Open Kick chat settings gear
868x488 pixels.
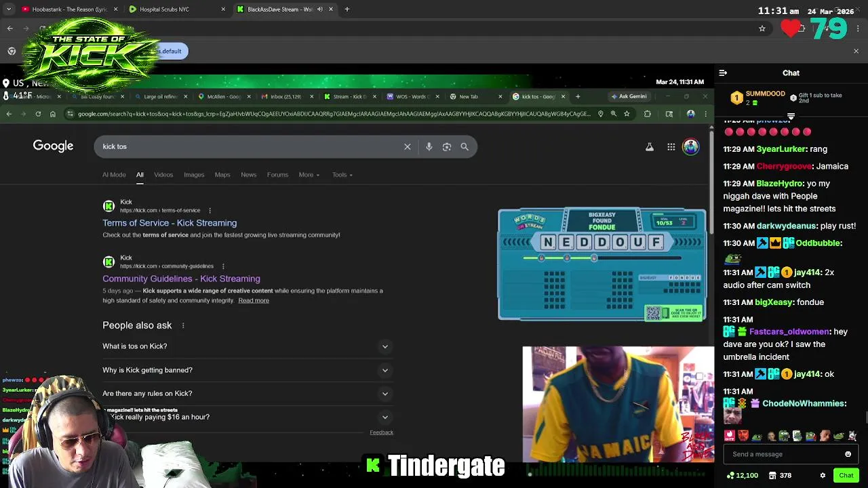click(823, 475)
